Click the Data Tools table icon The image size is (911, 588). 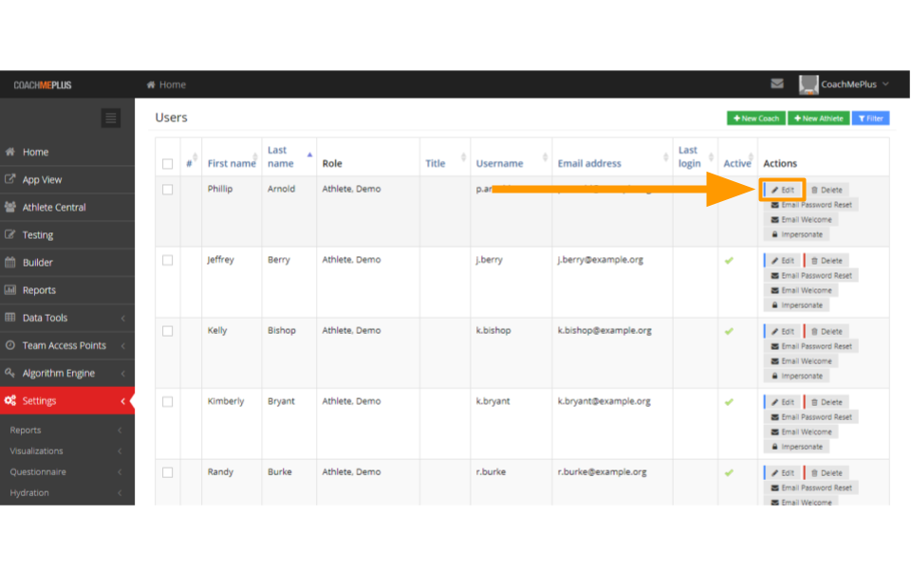click(9, 317)
